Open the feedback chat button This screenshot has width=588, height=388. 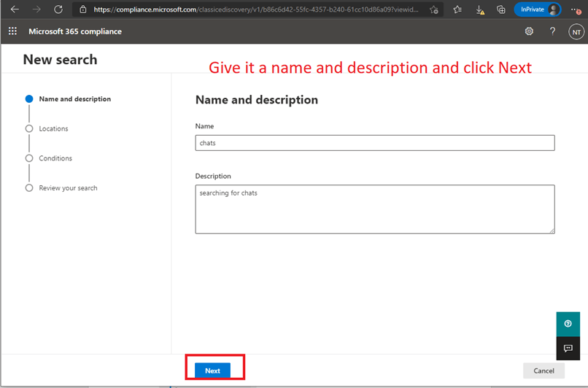pyautogui.click(x=568, y=349)
